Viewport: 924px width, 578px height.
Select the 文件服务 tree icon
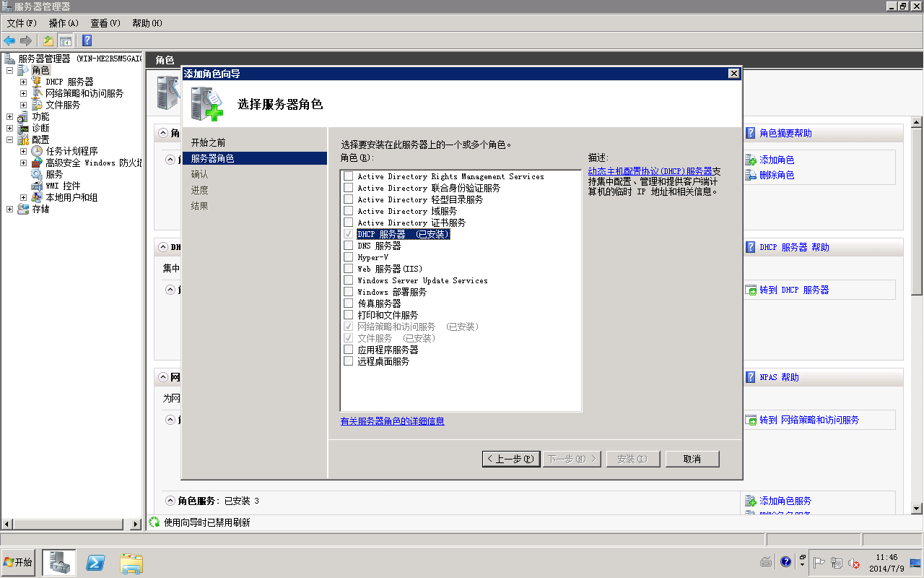pyautogui.click(x=38, y=105)
